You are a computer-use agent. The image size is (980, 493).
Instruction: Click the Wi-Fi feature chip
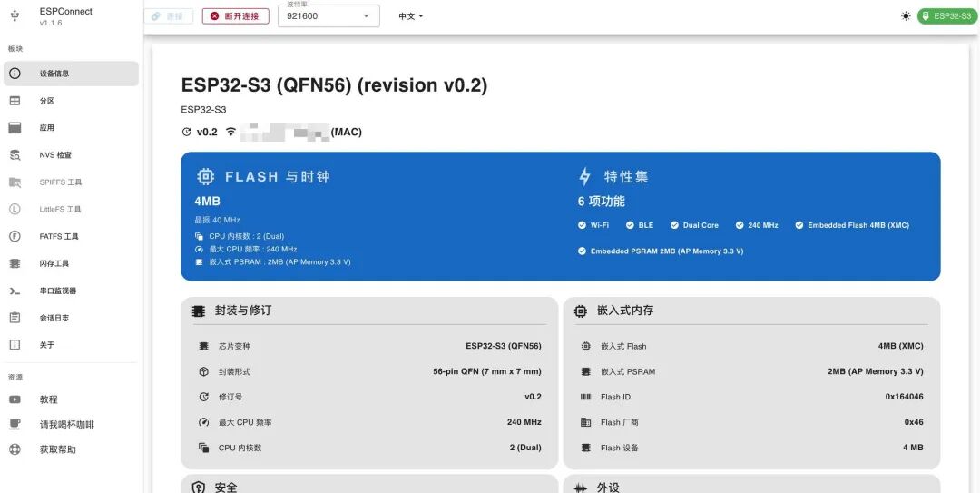click(x=593, y=225)
